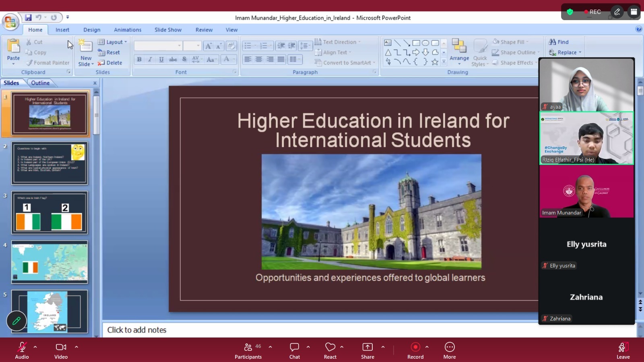Unmute the Audio microphone
Screen dimensions: 644x362
pyautogui.click(x=22, y=347)
